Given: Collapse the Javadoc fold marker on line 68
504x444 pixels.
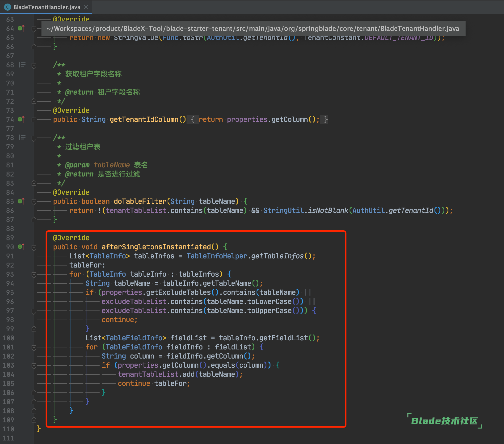Looking at the screenshot, I should [34, 65].
